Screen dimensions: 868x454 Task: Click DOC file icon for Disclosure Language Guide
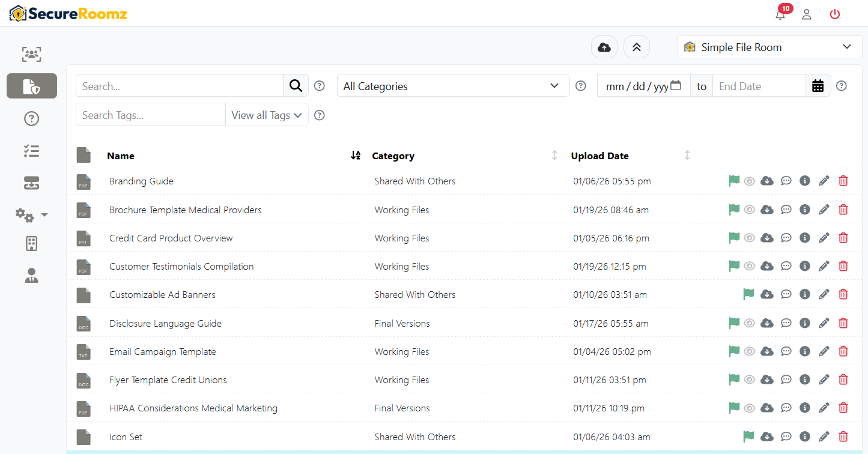click(83, 324)
